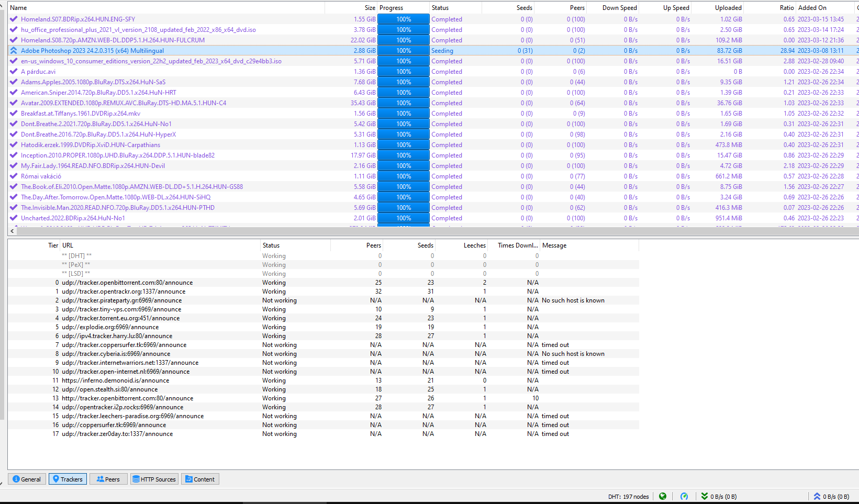Viewport: 859px width, 504px height.
Task: Switch to the Peers tab
Action: click(108, 479)
